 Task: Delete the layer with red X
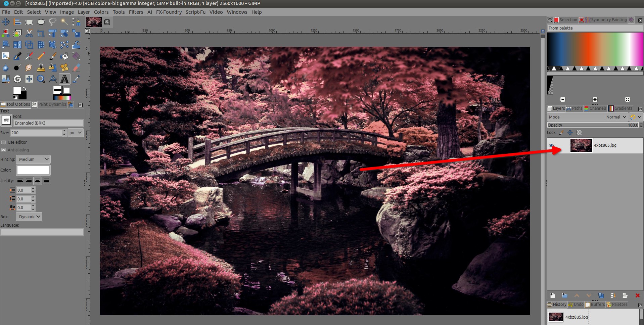(637, 295)
